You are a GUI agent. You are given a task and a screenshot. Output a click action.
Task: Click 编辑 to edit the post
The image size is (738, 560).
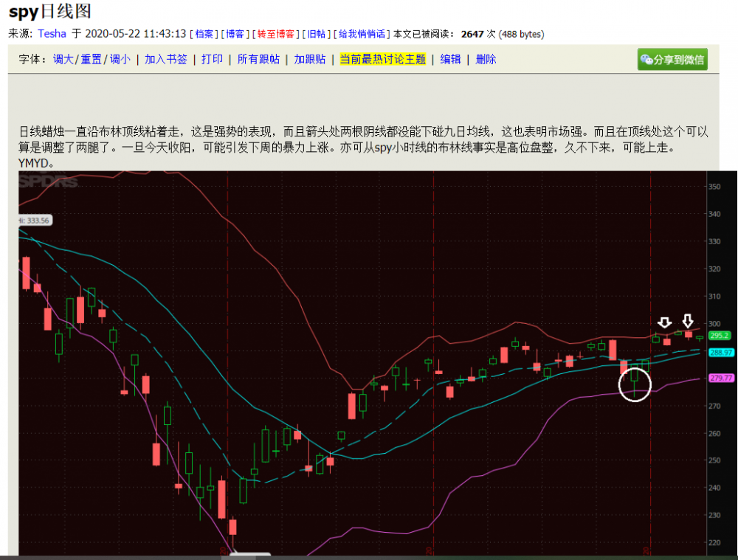click(450, 59)
